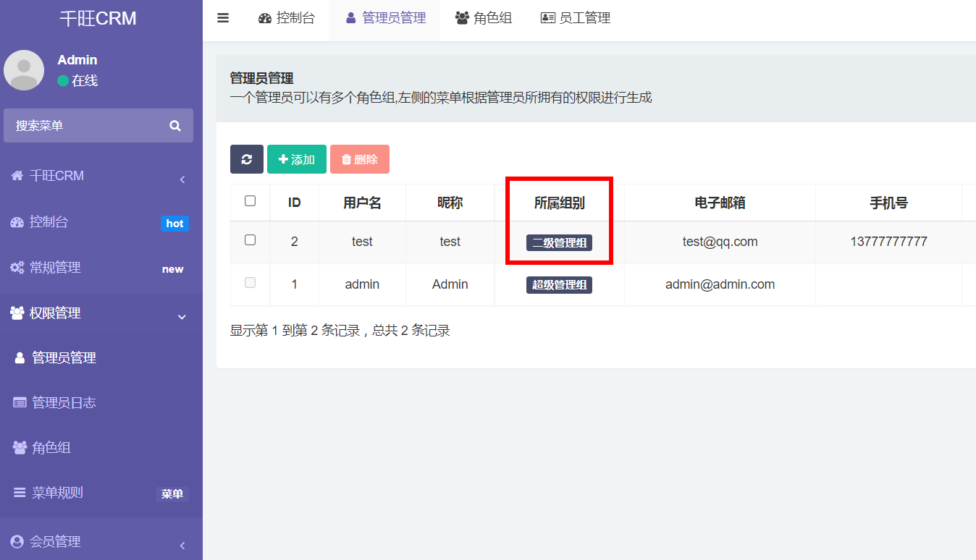Click the red 删除 button

coord(360,159)
